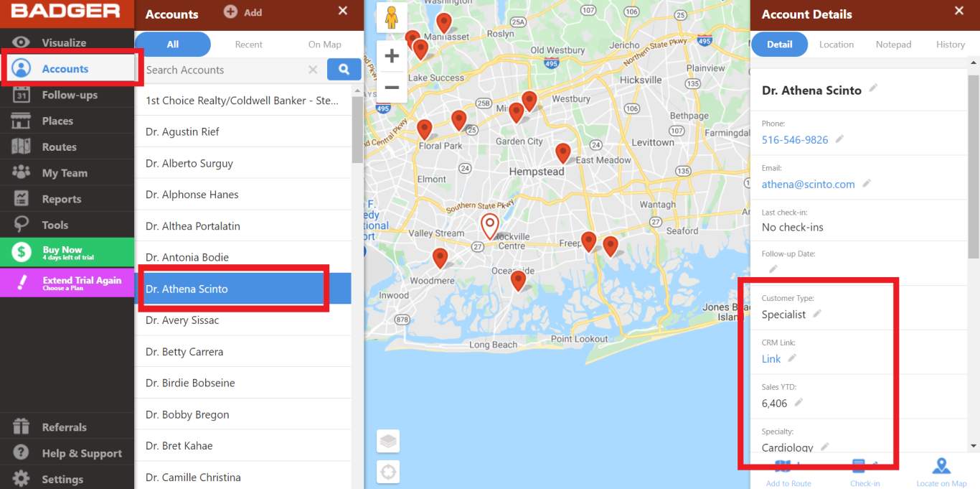
Task: Click the Help & Support question mark icon
Action: click(x=22, y=453)
